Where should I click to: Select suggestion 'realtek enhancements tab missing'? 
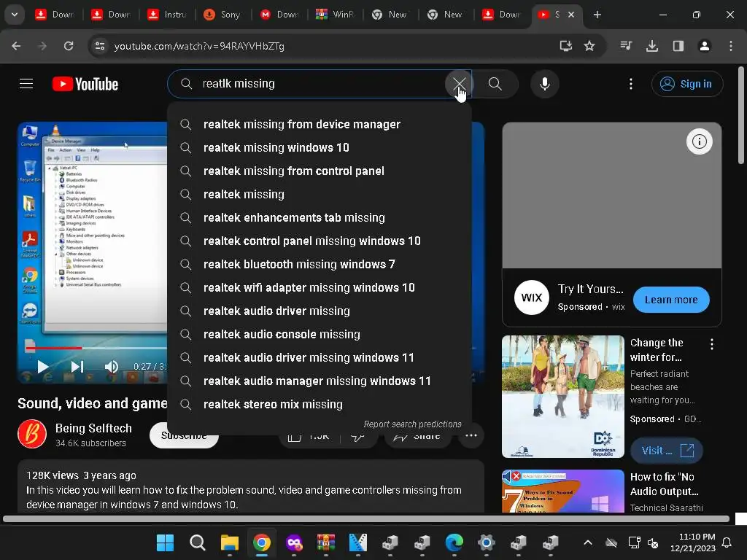[x=320, y=217]
